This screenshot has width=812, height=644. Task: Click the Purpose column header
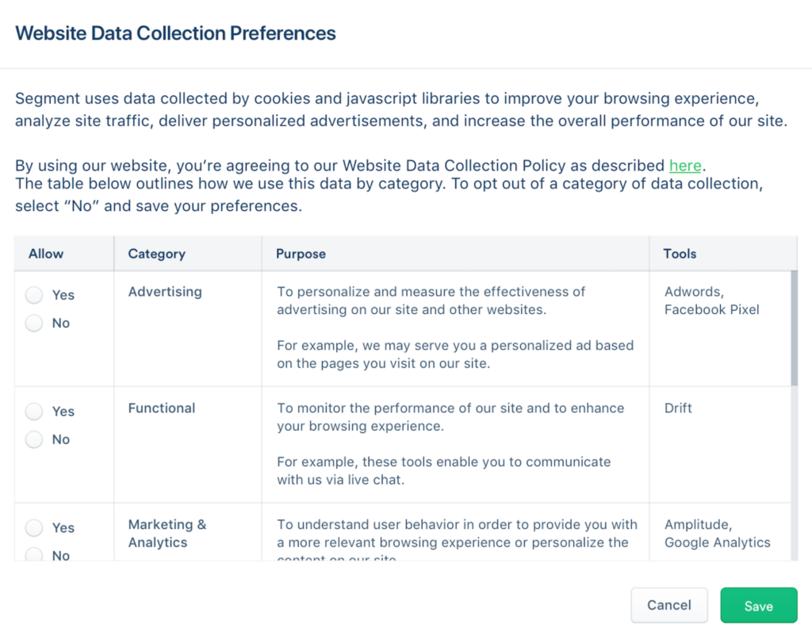point(301,254)
